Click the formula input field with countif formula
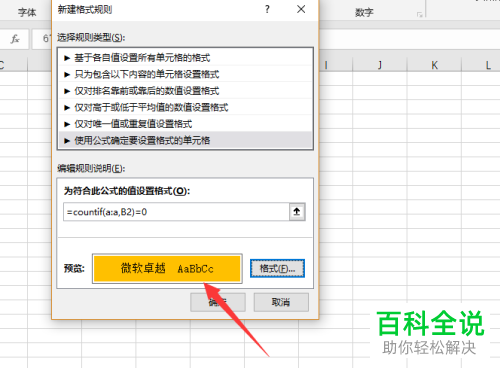The image size is (500, 368). (176, 212)
